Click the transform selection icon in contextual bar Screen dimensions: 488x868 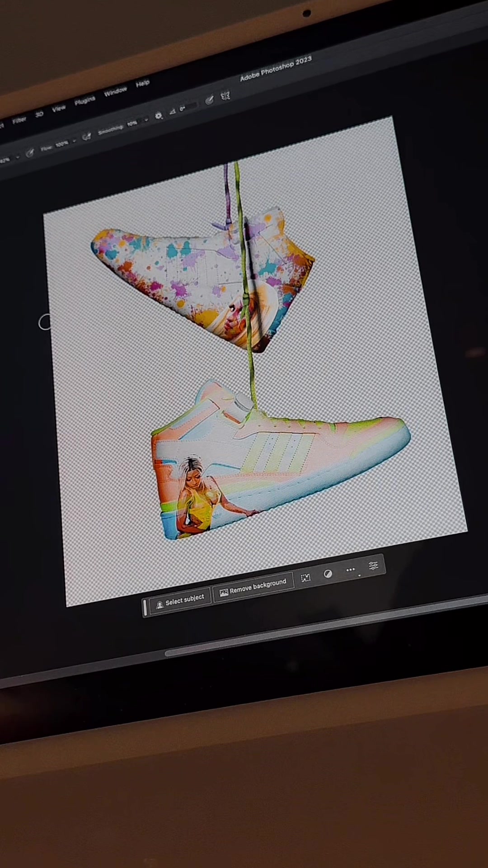306,578
